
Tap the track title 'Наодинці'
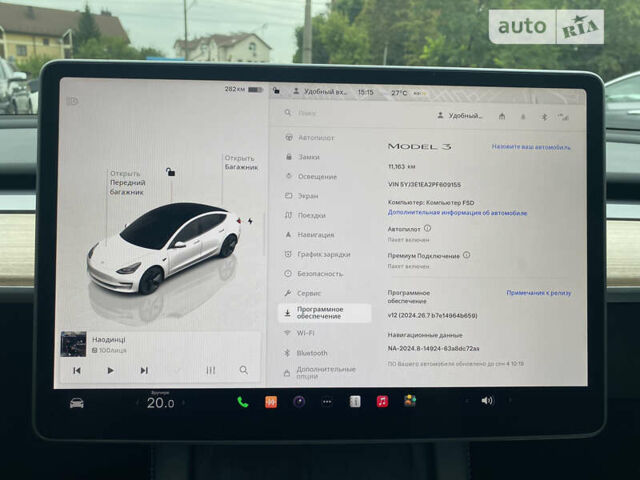coord(109,340)
